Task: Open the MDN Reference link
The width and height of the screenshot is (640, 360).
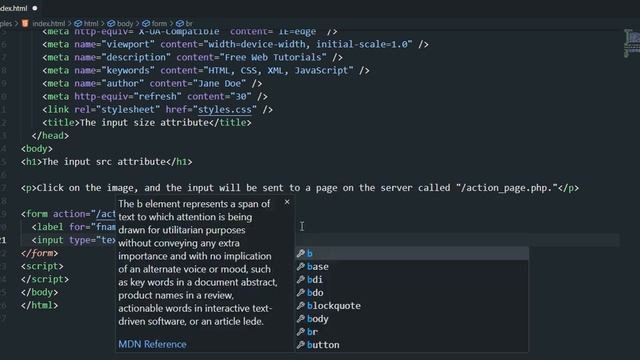Action: point(152,344)
